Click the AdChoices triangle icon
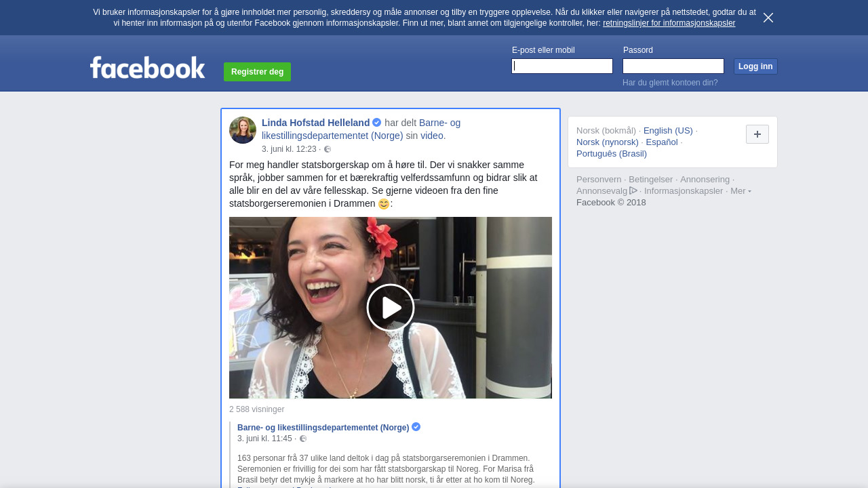The width and height of the screenshot is (868, 488). click(x=633, y=190)
